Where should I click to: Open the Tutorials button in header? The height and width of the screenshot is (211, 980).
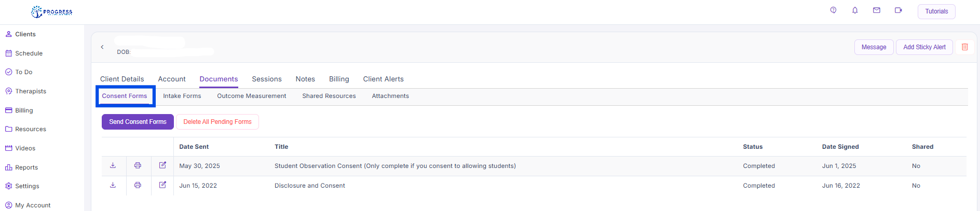pyautogui.click(x=936, y=11)
